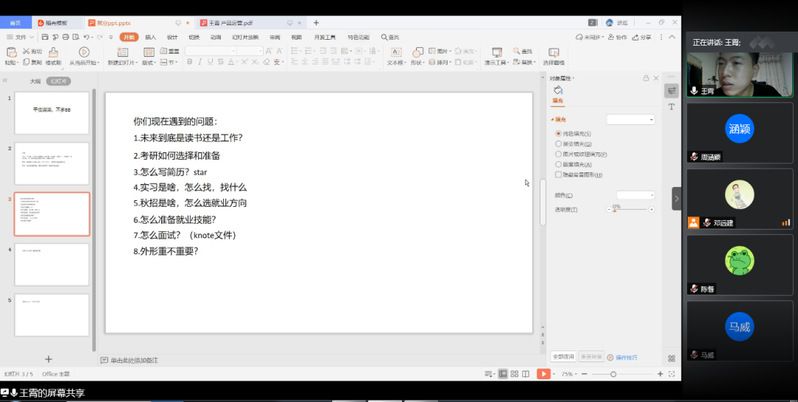Select slide 4 thumbnail
This screenshot has height=402, width=798.
point(52,265)
